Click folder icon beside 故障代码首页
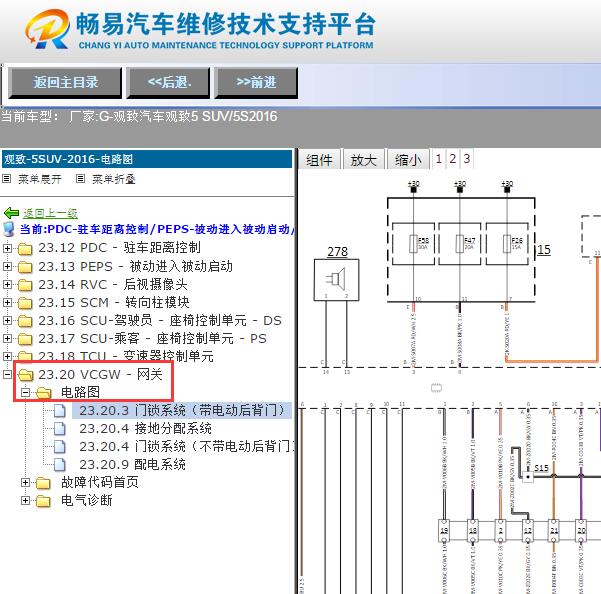Image resolution: width=601 pixels, height=594 pixels. point(43,483)
